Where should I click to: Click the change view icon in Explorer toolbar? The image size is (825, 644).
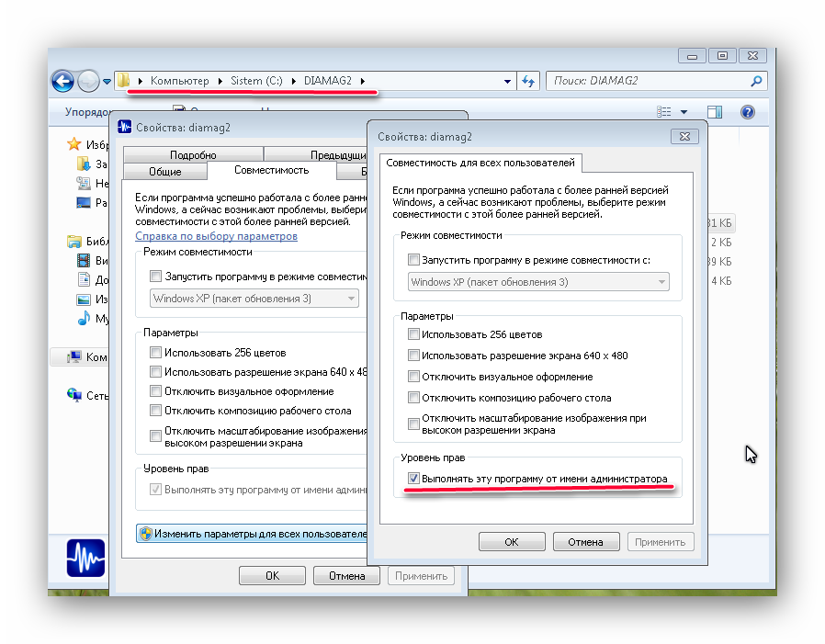[x=664, y=111]
